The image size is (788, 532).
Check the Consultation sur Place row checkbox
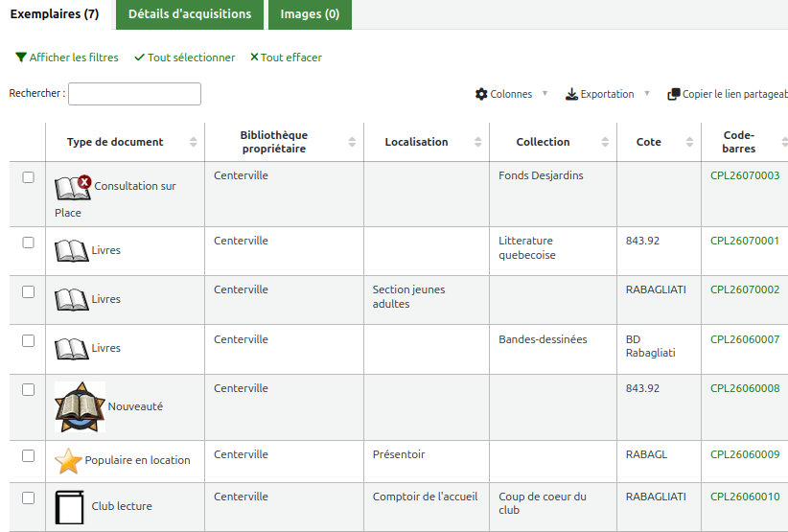click(x=28, y=177)
